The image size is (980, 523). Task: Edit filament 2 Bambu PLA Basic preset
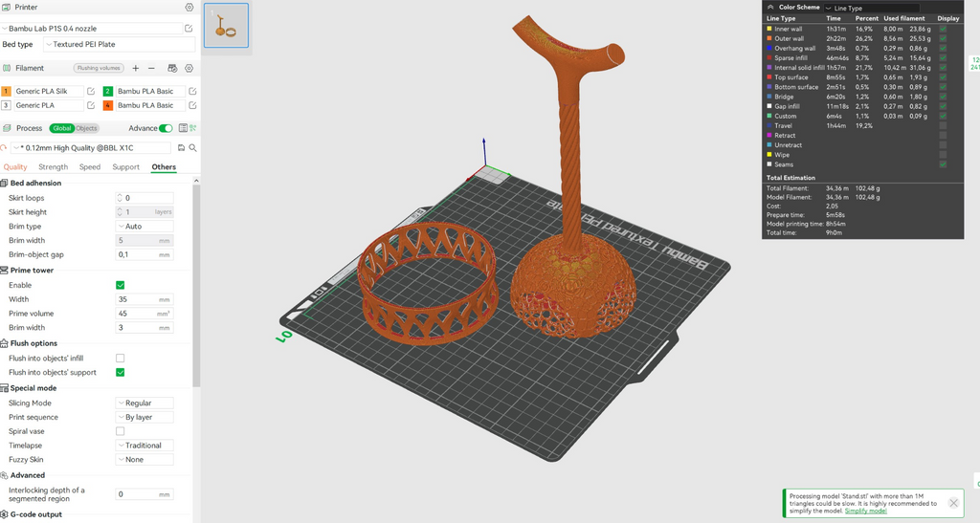pyautogui.click(x=192, y=91)
